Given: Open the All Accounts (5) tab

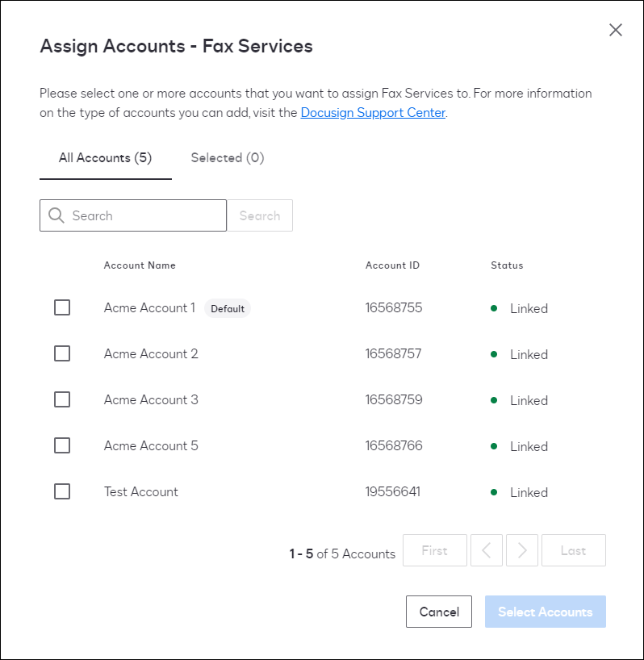Looking at the screenshot, I should point(105,157).
